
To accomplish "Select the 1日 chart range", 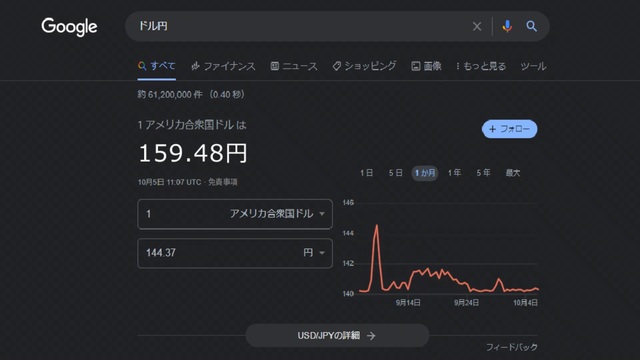I will pos(366,173).
